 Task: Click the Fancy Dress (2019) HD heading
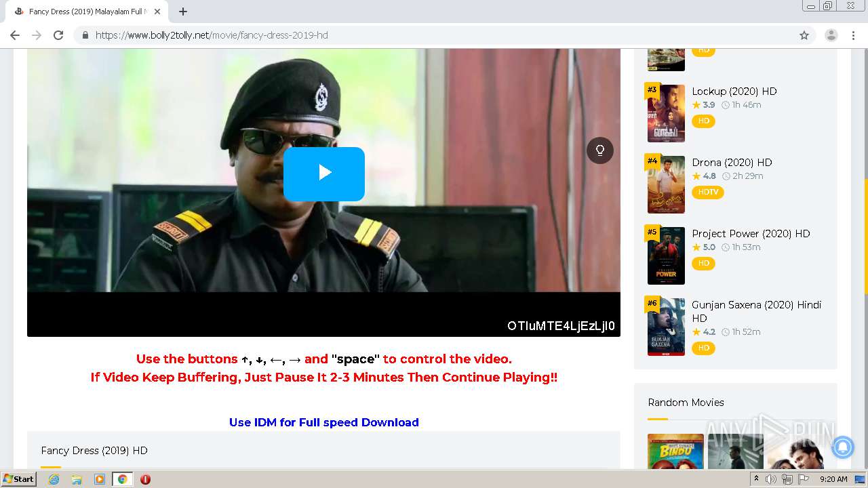tap(94, 451)
